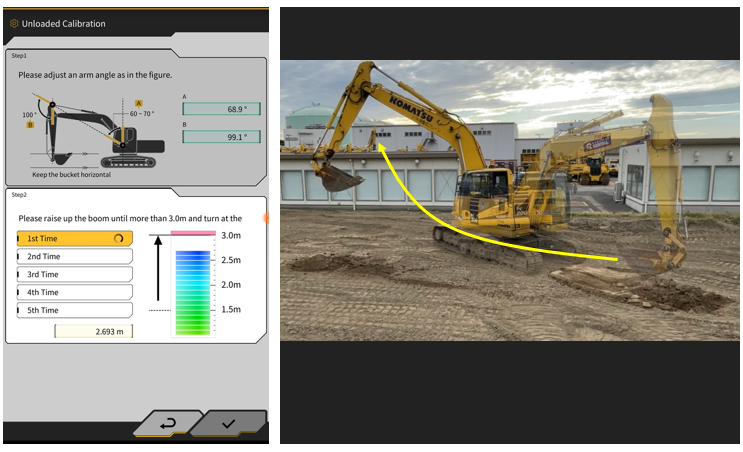Select the 3rd Time row
743x452 pixels.
(x=75, y=274)
